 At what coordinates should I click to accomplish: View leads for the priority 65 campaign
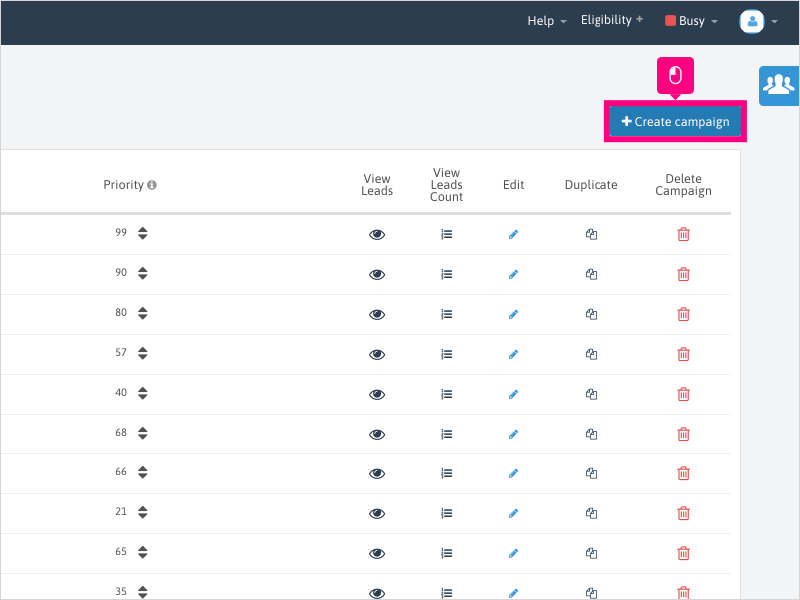(377, 554)
